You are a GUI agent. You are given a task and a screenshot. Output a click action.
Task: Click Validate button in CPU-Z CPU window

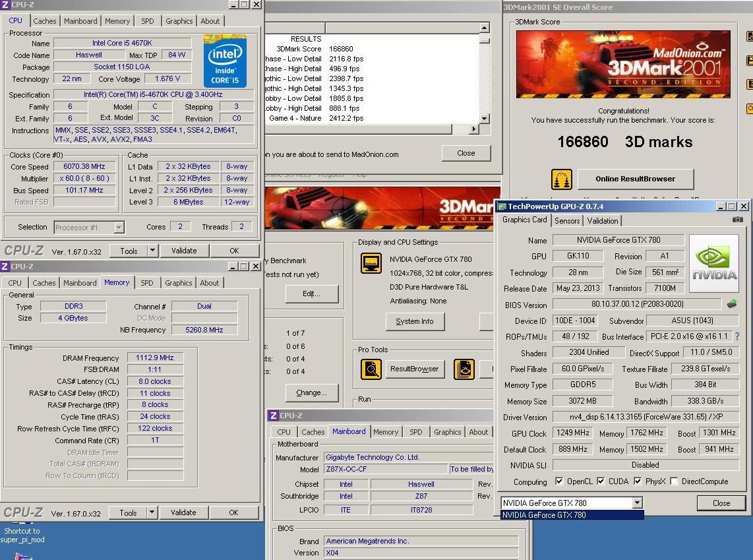pyautogui.click(x=184, y=250)
